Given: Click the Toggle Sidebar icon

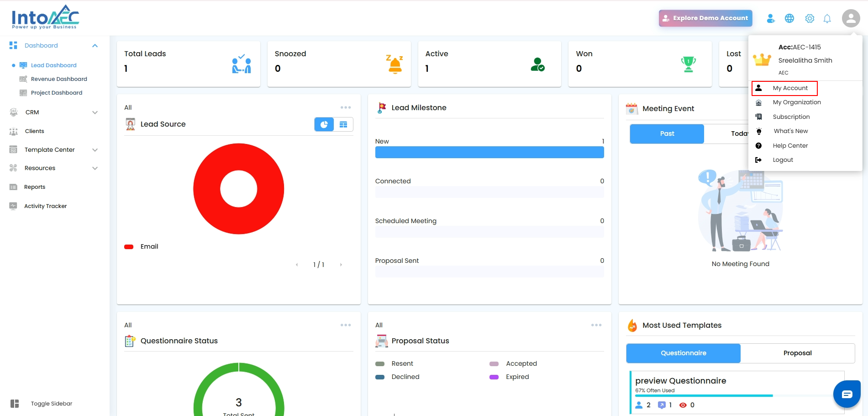Looking at the screenshot, I should click(15, 404).
